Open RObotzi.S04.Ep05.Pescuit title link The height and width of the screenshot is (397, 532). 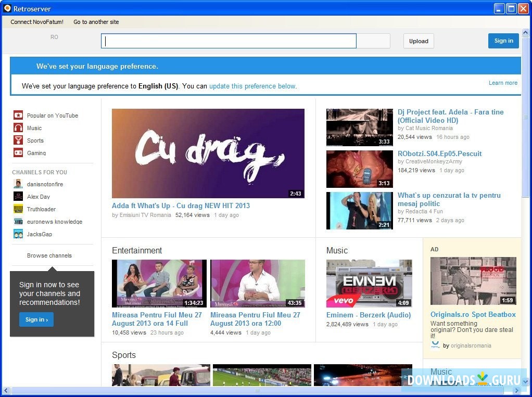coord(440,153)
